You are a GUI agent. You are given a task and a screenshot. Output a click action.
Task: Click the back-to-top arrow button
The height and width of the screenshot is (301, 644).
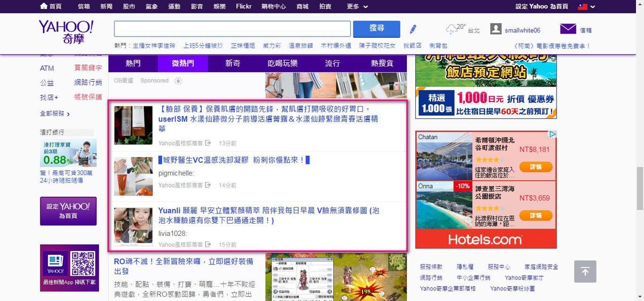click(585, 271)
